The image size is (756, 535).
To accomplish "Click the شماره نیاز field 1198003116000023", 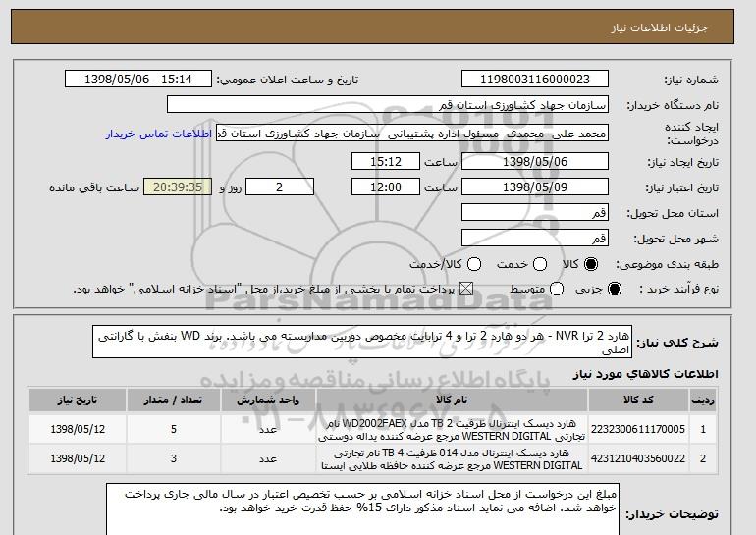I will tap(535, 80).
